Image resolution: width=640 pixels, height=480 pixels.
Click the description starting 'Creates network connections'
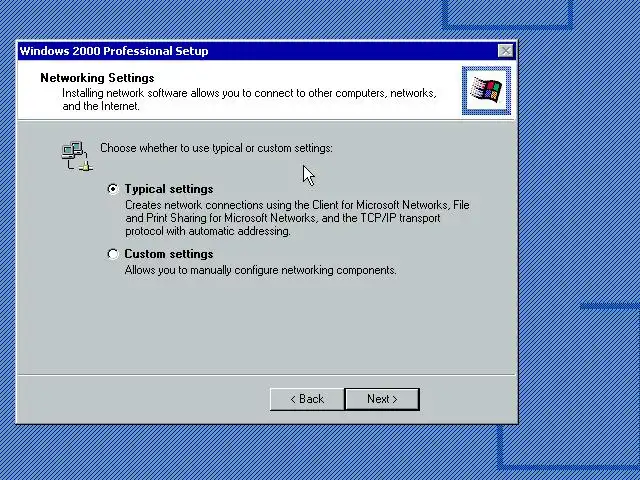pos(297,218)
